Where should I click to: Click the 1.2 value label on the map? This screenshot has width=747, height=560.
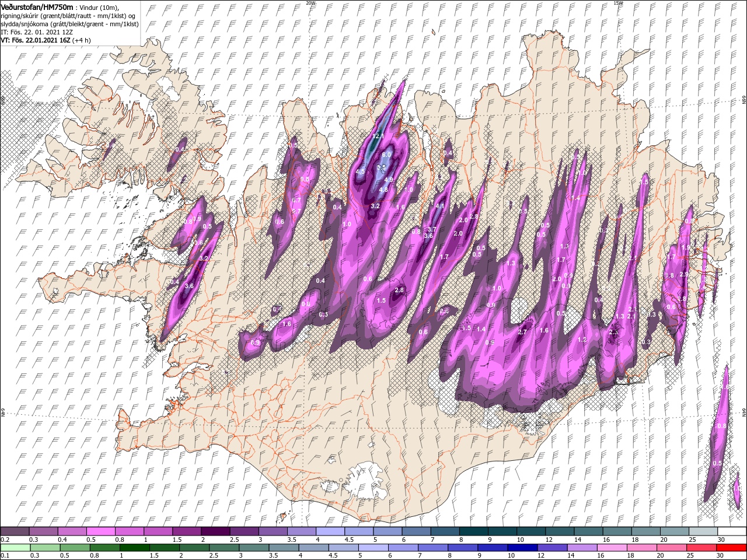click(x=581, y=339)
